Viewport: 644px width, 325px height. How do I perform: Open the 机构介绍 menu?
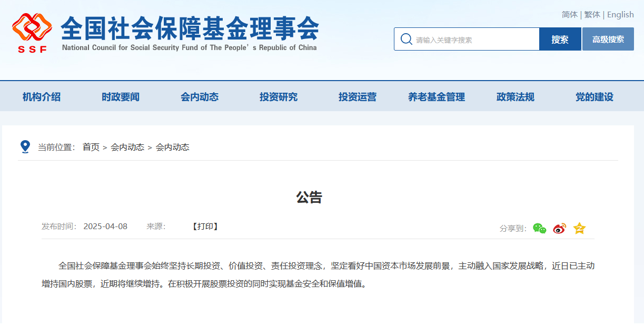point(42,97)
